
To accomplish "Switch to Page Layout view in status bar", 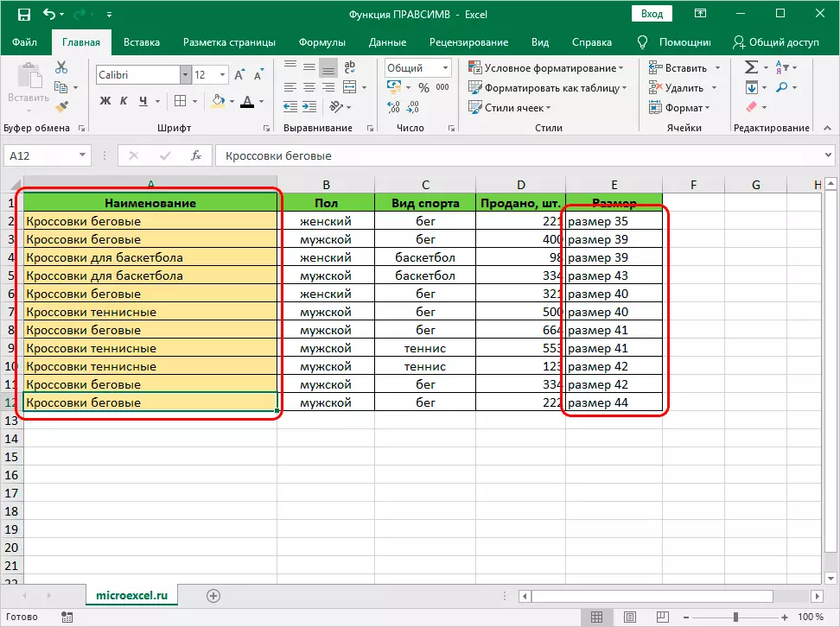I will point(630,617).
